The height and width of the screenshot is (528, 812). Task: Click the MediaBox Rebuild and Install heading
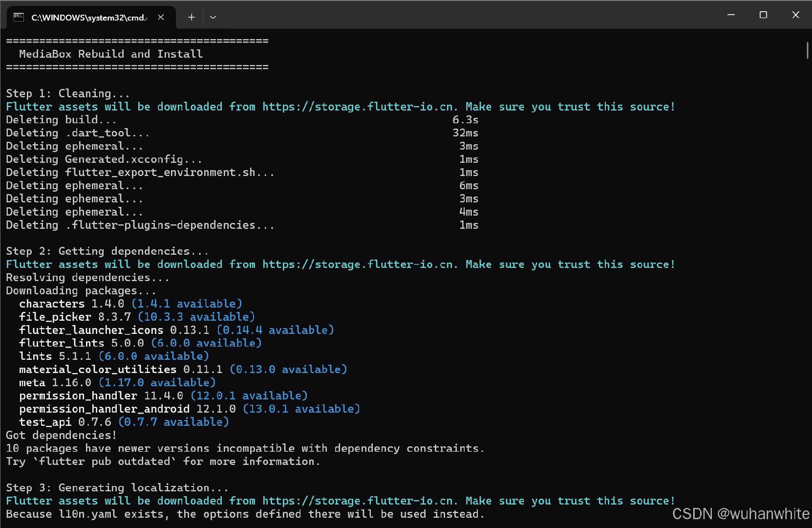click(111, 54)
